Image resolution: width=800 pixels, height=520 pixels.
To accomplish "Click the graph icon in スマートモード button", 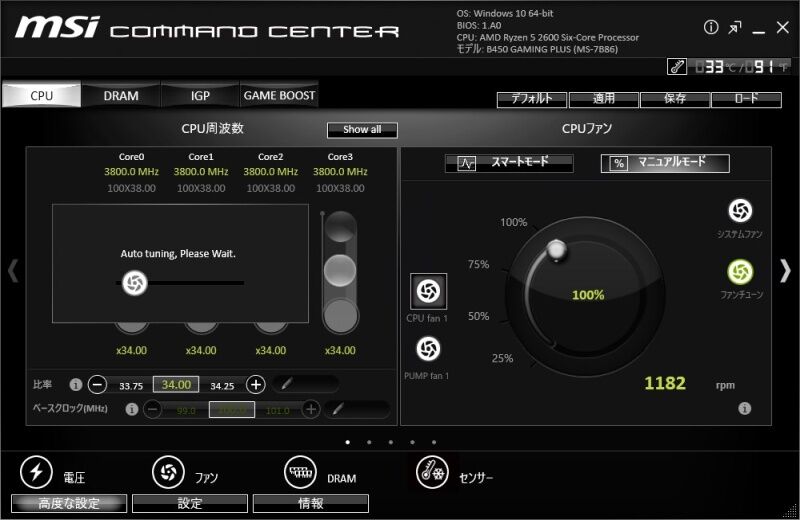I will tap(466, 163).
